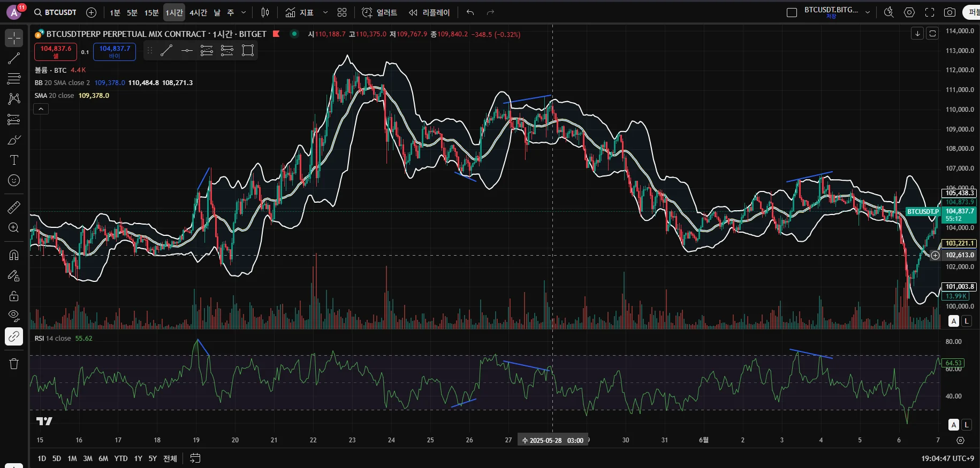The width and height of the screenshot is (980, 468).
Task: Take a chart snapshot with camera icon
Action: pyautogui.click(x=949, y=12)
